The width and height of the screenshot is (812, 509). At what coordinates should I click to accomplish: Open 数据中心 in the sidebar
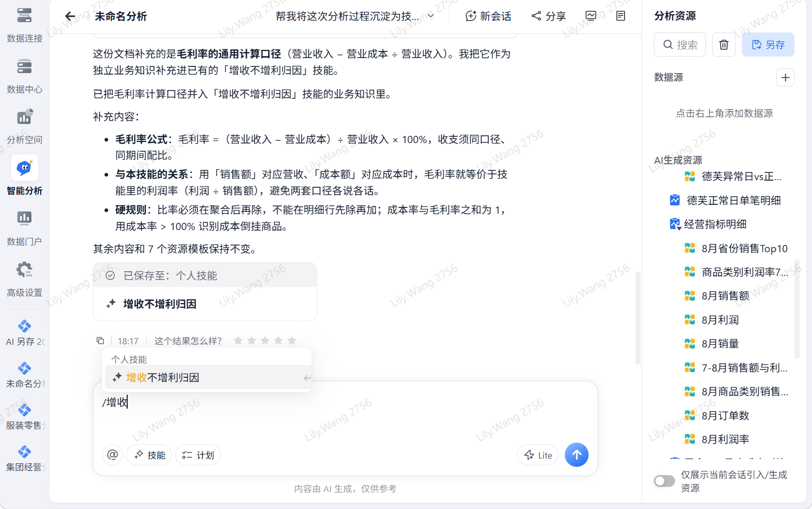24,76
